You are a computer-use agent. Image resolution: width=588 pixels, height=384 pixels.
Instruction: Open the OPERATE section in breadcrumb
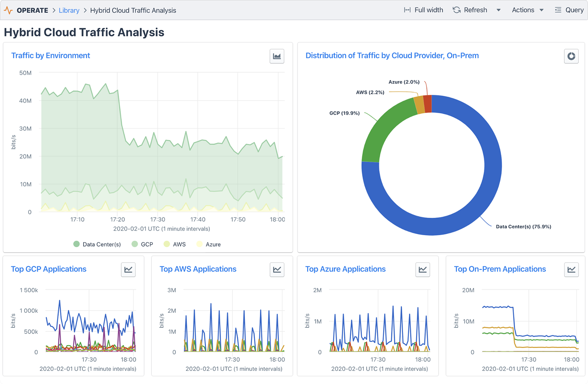pos(32,10)
